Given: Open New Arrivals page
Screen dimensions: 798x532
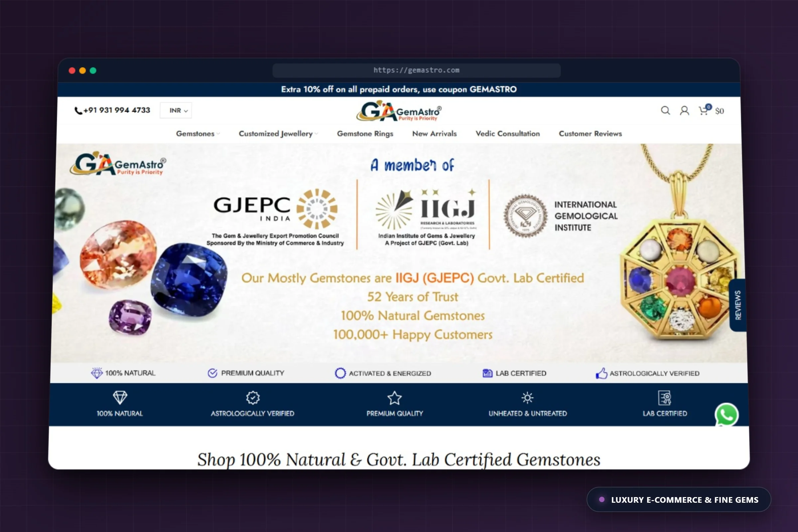Looking at the screenshot, I should coord(434,134).
